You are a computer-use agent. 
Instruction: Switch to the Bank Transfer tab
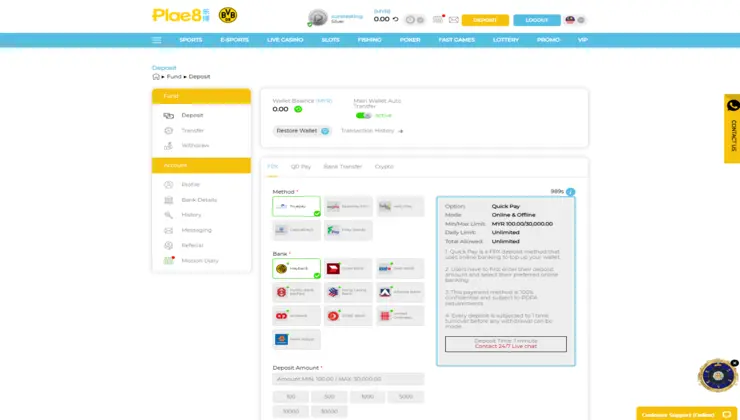coord(343,167)
